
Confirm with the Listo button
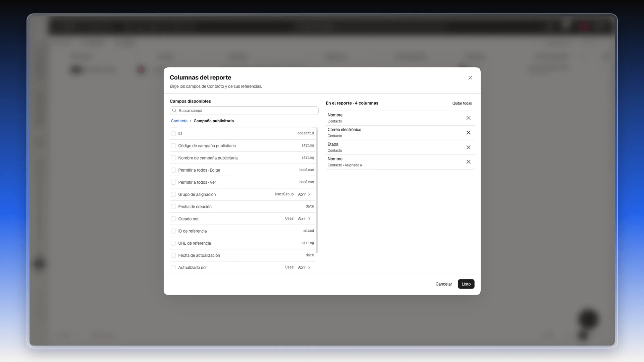[466, 284]
